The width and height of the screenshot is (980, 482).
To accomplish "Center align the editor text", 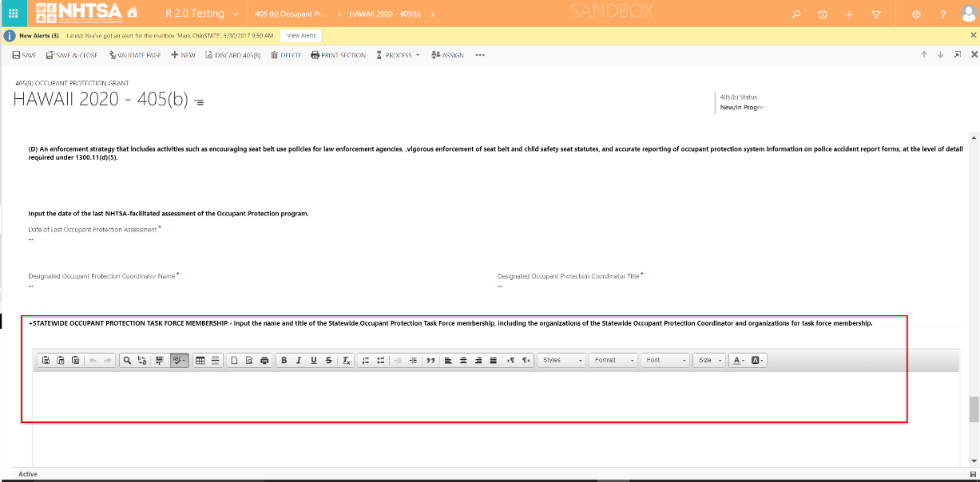I will click(463, 361).
